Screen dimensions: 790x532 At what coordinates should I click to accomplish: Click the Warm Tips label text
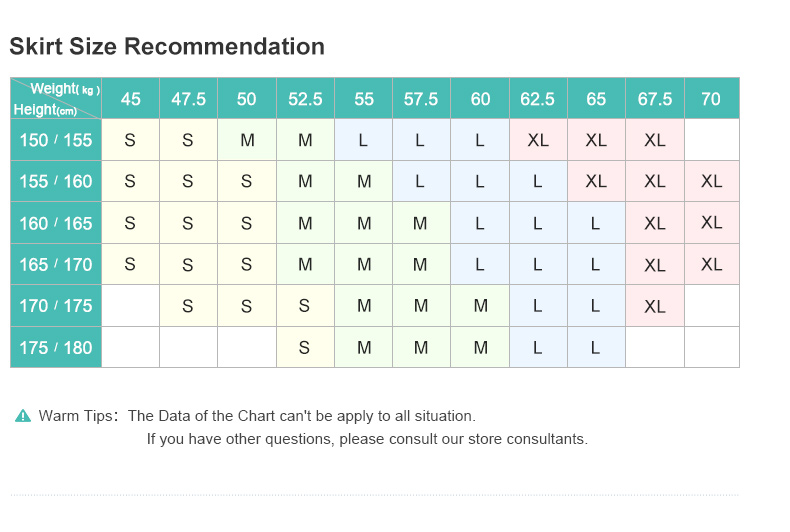[x=76, y=416]
